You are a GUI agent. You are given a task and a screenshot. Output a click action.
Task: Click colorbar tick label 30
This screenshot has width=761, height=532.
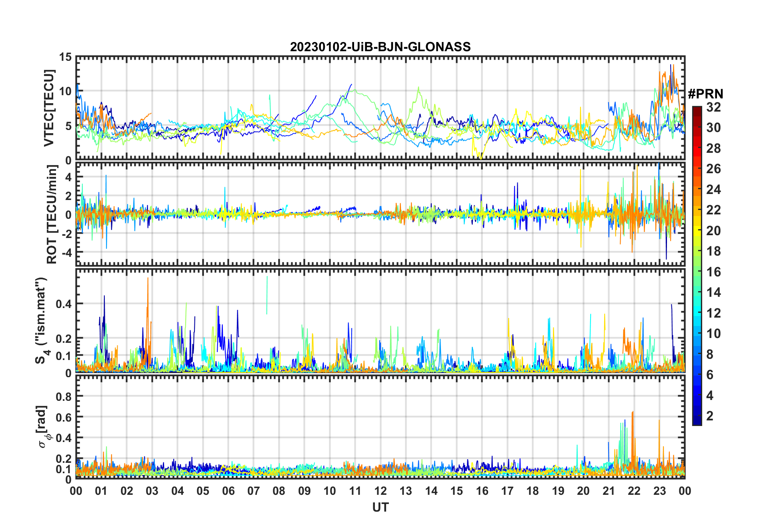(x=713, y=128)
